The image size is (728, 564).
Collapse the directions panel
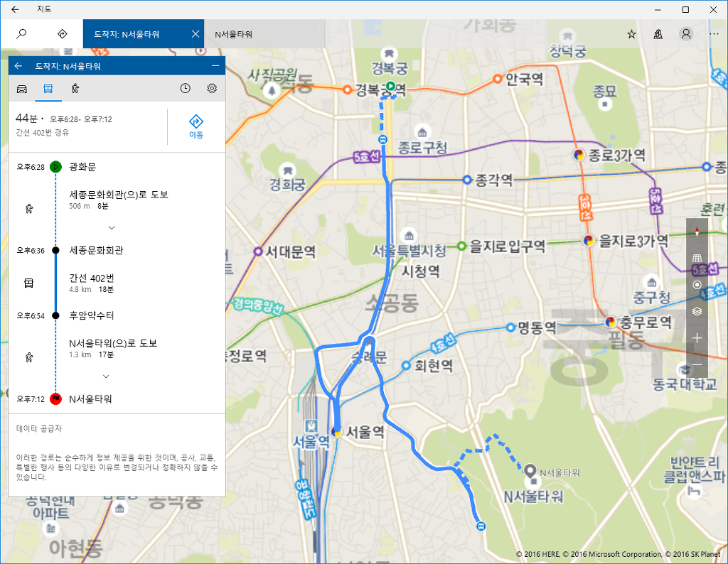coord(215,65)
